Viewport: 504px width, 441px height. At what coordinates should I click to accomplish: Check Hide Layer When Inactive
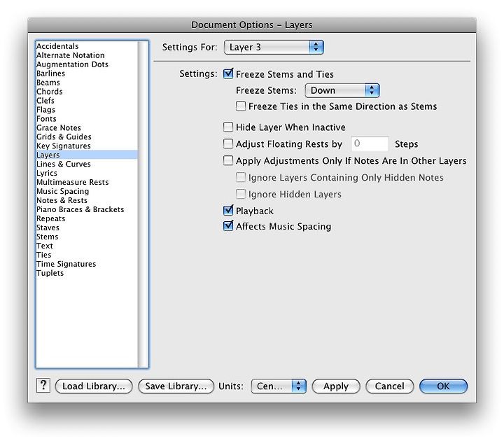click(228, 127)
